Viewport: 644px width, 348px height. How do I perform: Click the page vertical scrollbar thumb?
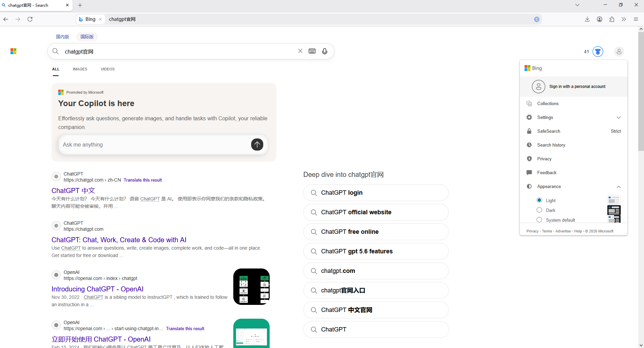(x=641, y=91)
